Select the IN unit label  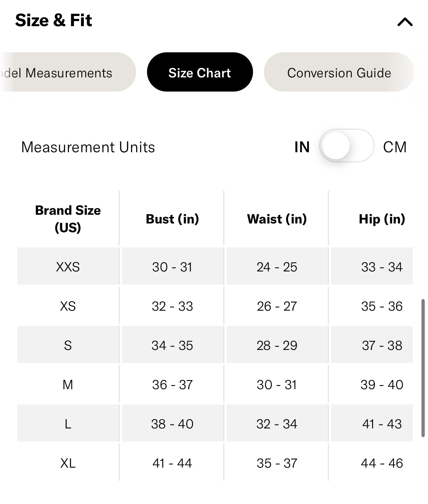coord(302,147)
